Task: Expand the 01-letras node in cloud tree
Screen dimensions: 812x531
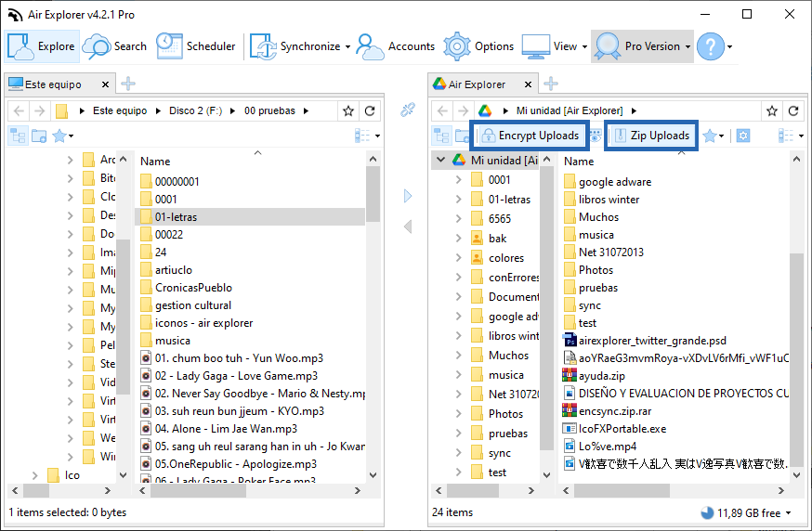Action: [x=458, y=200]
